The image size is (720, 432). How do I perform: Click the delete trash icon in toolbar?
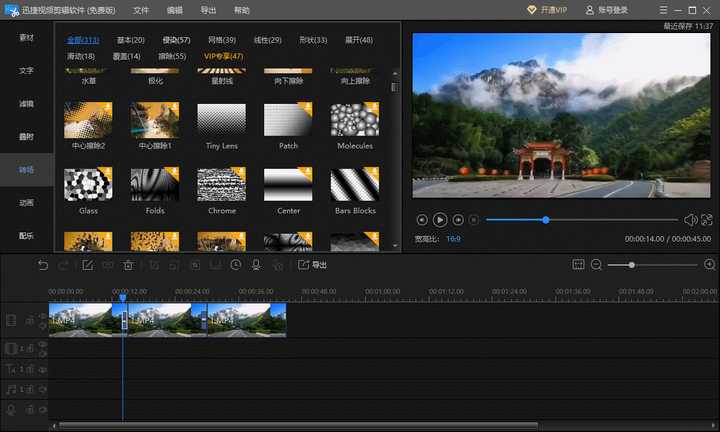point(128,265)
